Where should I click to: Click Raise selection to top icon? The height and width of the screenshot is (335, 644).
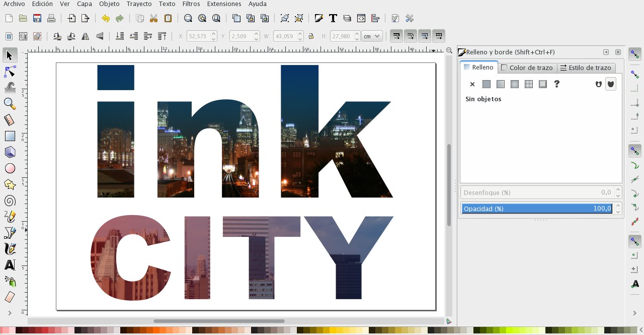tap(162, 36)
